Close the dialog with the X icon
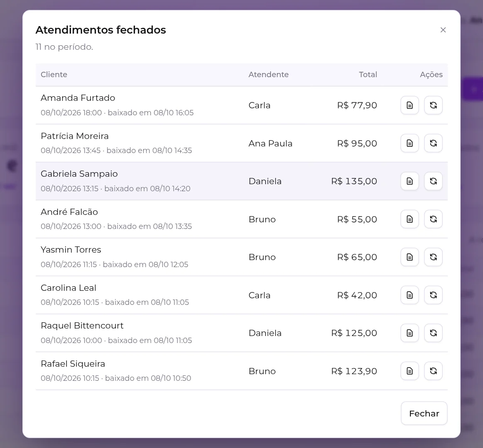 coord(443,30)
